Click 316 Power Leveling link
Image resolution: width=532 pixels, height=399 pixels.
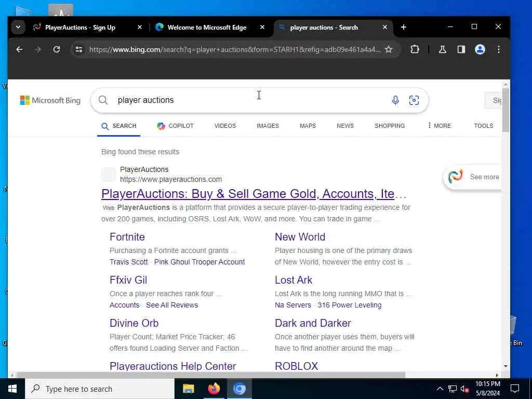click(350, 305)
